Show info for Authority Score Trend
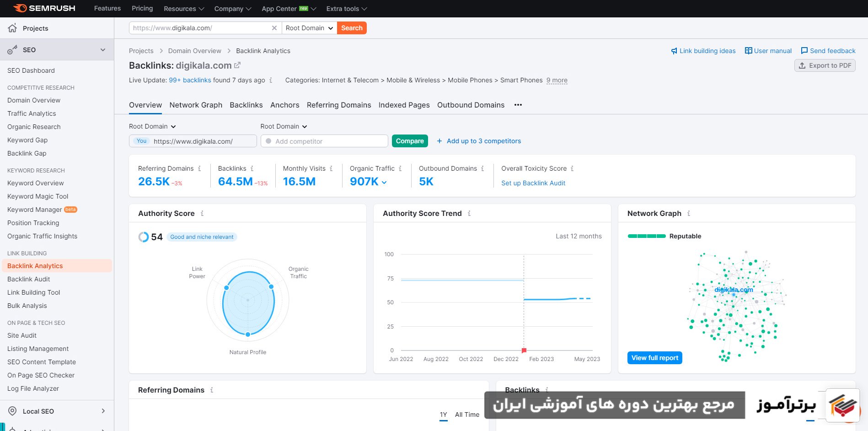 pos(469,213)
